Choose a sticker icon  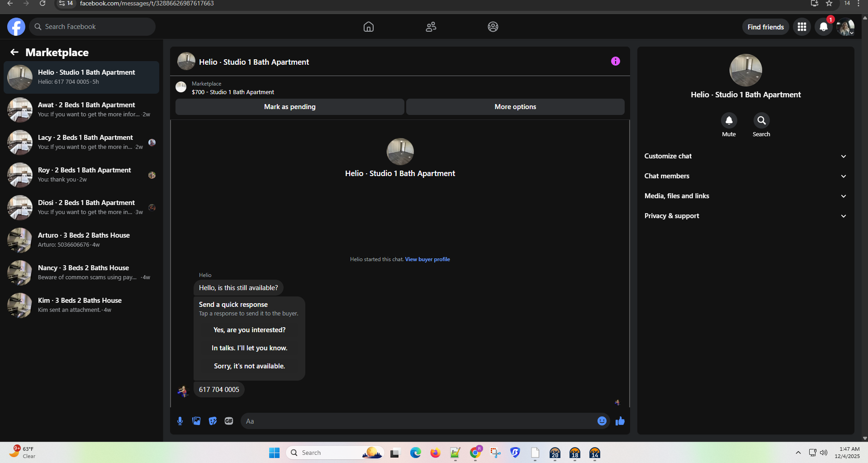[x=213, y=421]
